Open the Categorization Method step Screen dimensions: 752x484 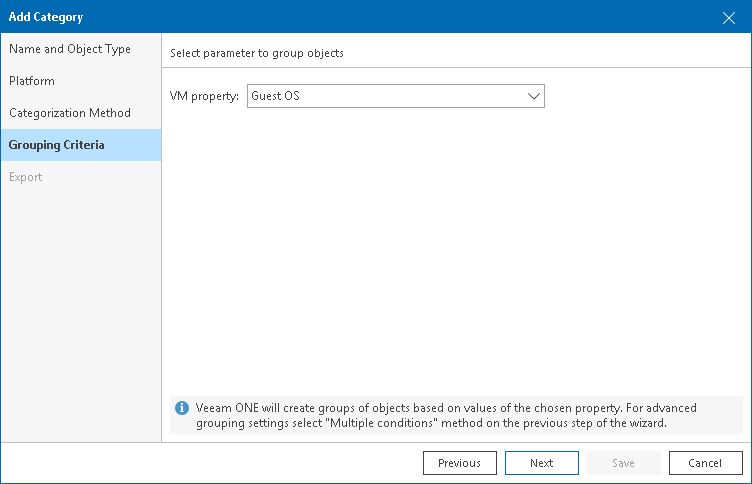[70, 113]
